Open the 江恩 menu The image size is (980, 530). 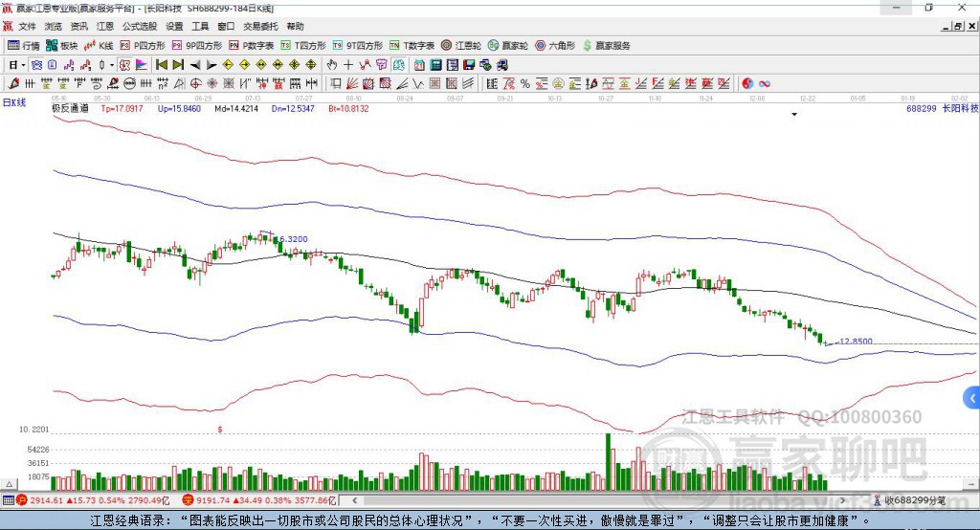105,26
